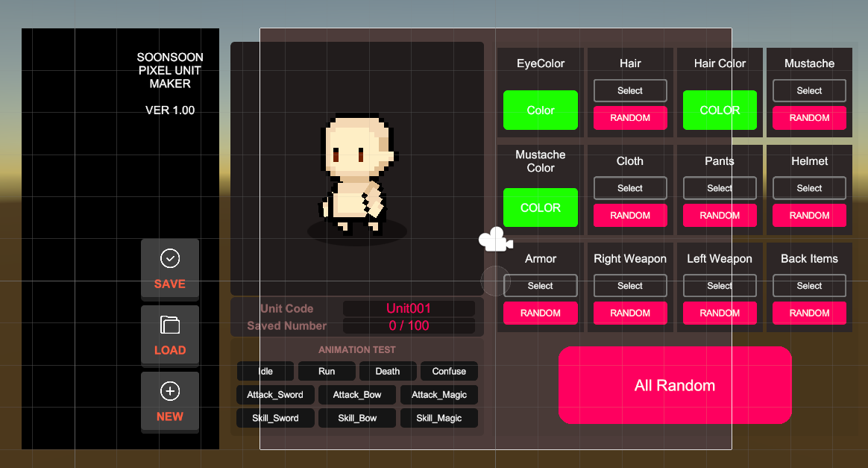
Task: Open the EyeColor green Color picker
Action: [541, 110]
